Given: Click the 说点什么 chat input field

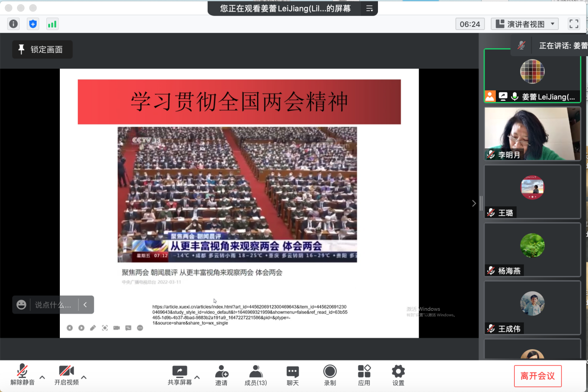Looking at the screenshot, I should click(53, 305).
